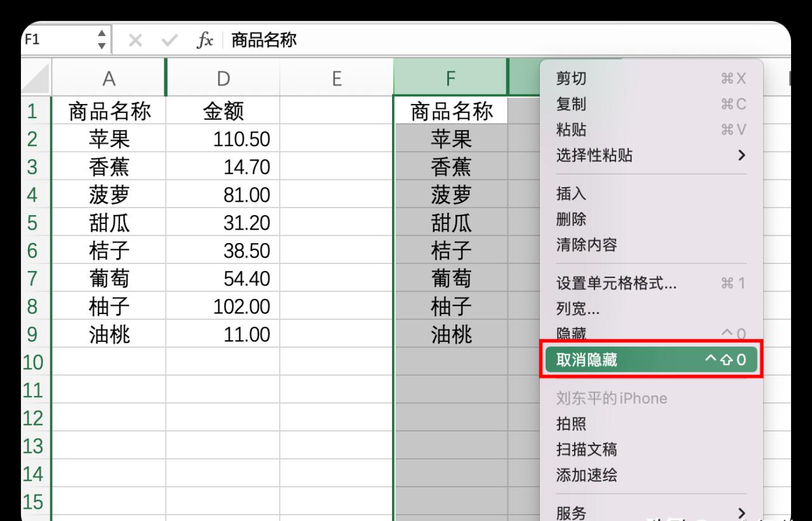Viewport: 812px width, 521px height.
Task: Click the select-all corner triangle
Action: coord(37,77)
